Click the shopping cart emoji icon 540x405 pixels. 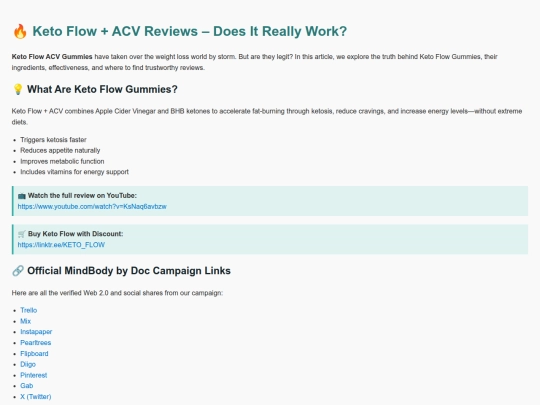22,234
